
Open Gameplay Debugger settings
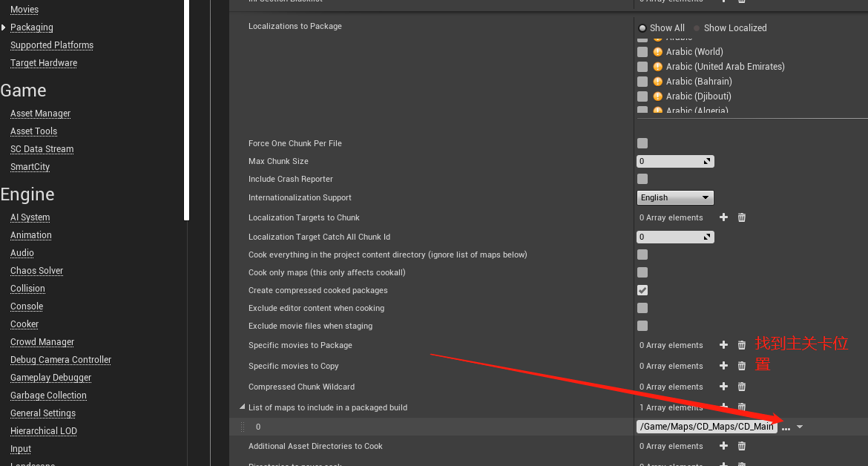coord(51,378)
